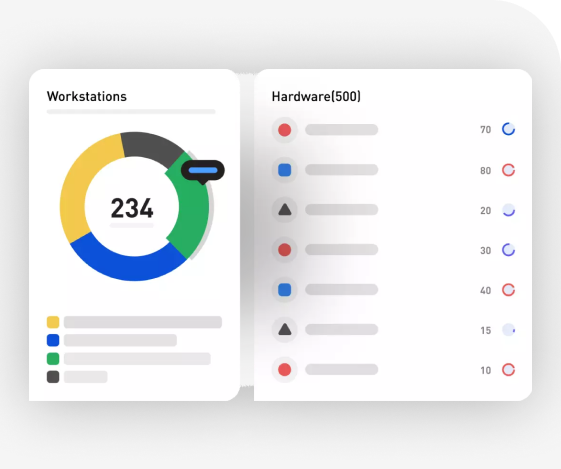Click the blue square icon in the 80 row
Screen dimensions: 561x469
coord(284,170)
